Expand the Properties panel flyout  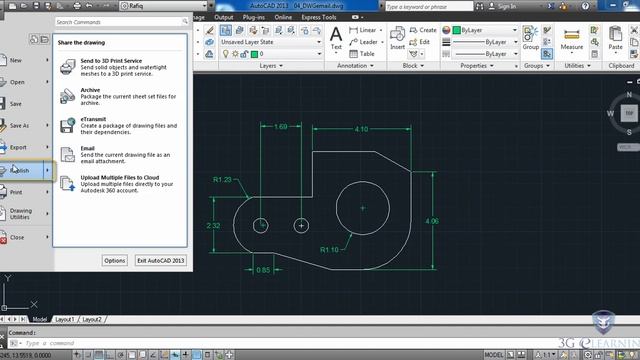pos(477,66)
